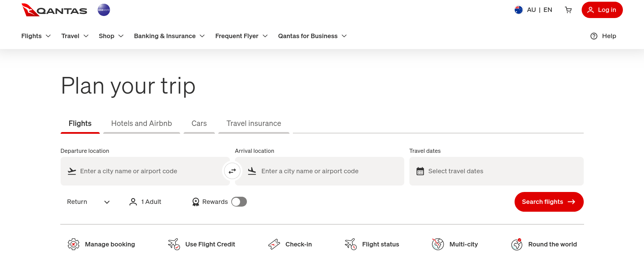Swap departure and arrival locations
The width and height of the screenshot is (644, 258).
(x=232, y=171)
